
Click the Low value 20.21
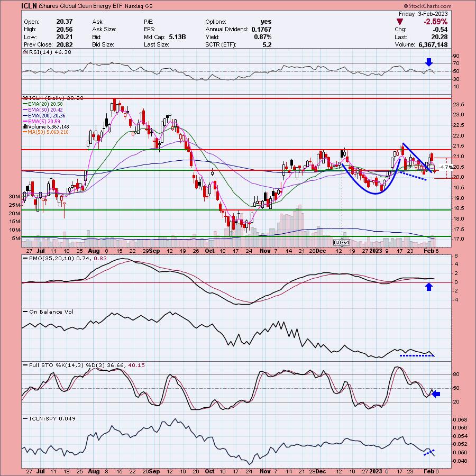click(65, 37)
